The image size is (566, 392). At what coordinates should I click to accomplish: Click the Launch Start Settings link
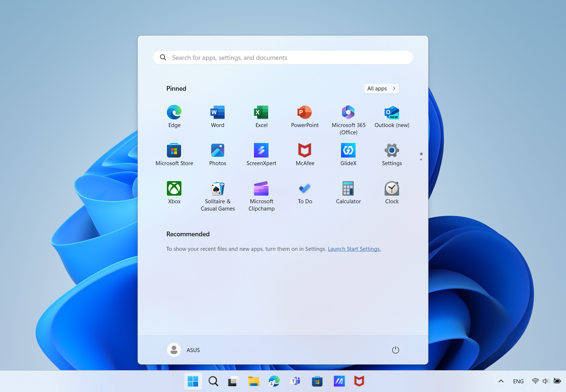pos(354,249)
